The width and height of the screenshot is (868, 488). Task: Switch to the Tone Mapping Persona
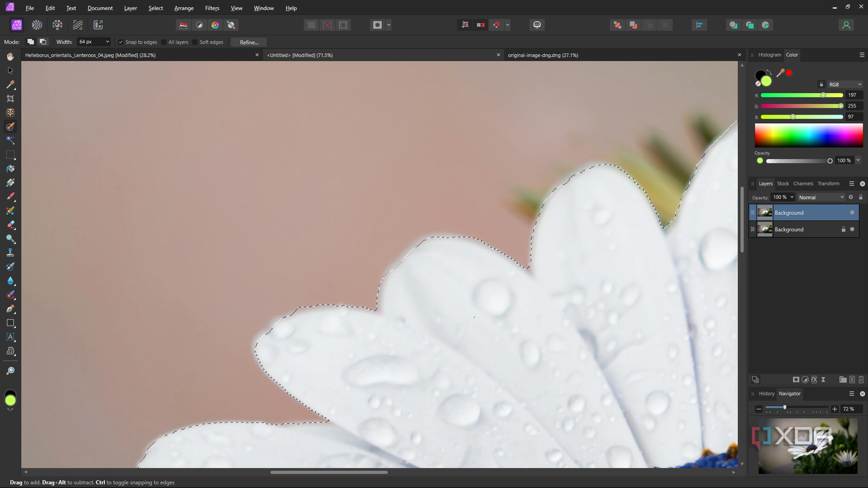click(78, 25)
